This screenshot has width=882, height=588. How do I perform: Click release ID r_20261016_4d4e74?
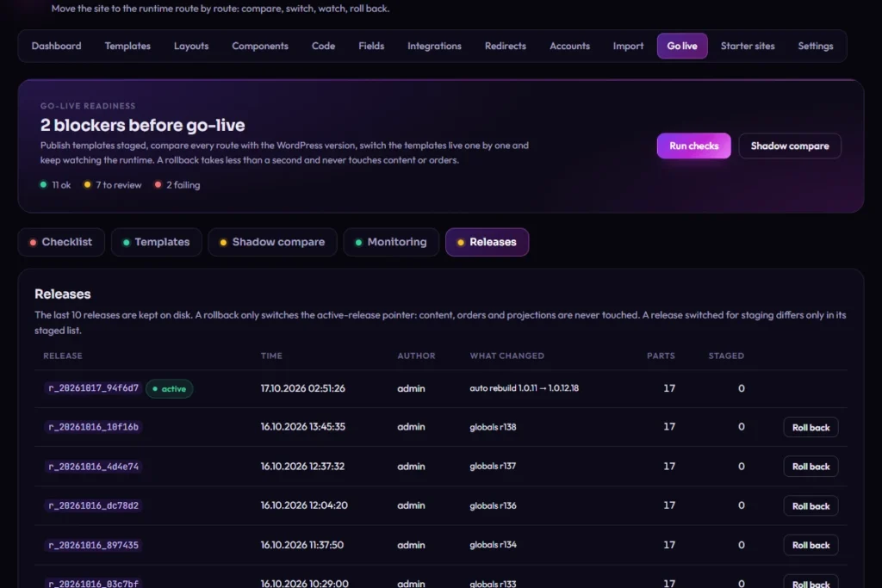click(93, 467)
